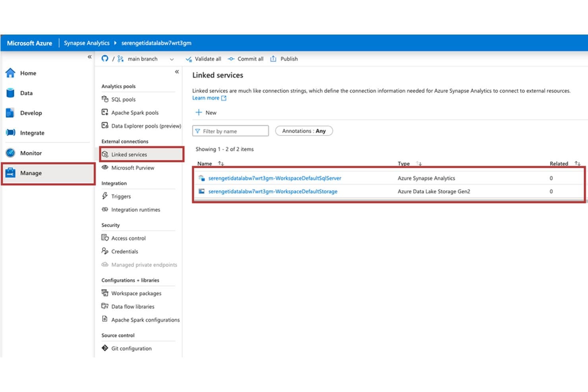The width and height of the screenshot is (588, 392).
Task: Expand the main branch dropdown
Action: coord(172,59)
